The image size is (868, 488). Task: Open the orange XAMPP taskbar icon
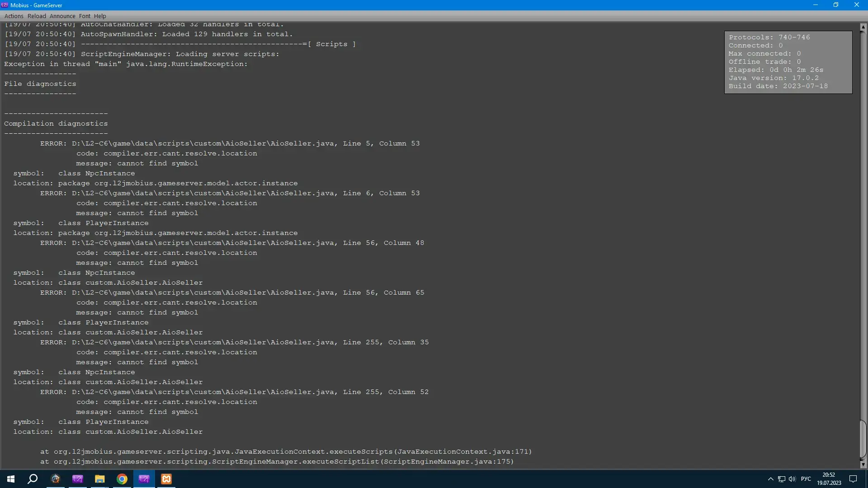click(x=166, y=479)
